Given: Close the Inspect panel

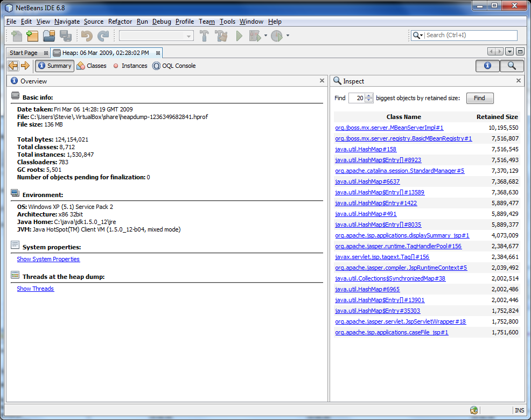Looking at the screenshot, I should pos(519,81).
